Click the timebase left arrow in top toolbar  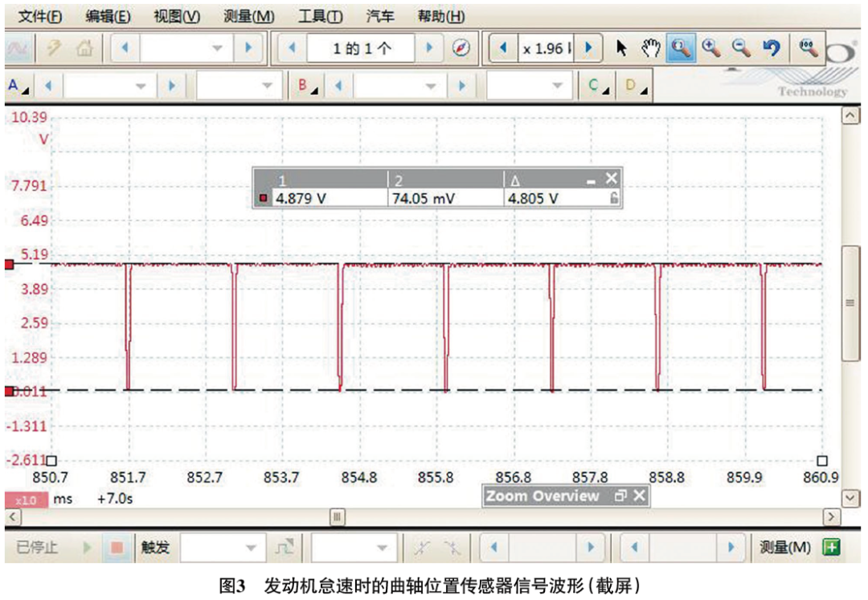(125, 48)
